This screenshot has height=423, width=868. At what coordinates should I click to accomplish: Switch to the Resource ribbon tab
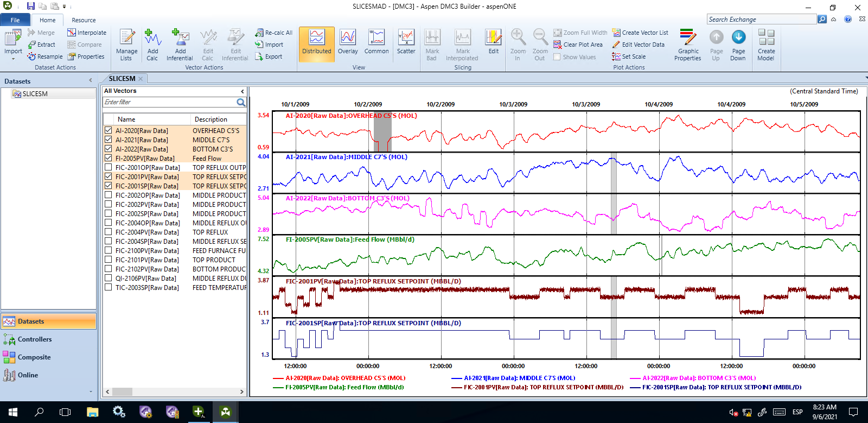tap(84, 20)
